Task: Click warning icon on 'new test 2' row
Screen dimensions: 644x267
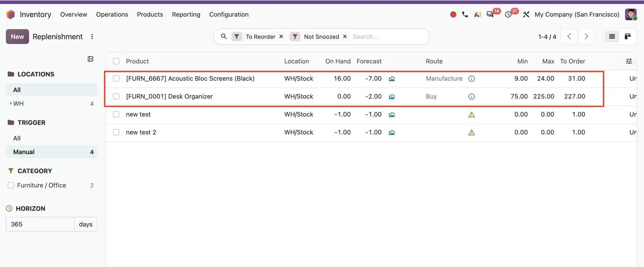Action: click(471, 132)
